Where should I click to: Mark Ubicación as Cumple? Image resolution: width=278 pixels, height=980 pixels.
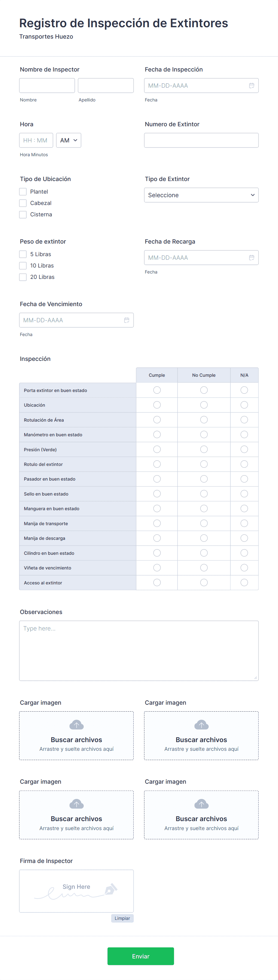(x=157, y=405)
